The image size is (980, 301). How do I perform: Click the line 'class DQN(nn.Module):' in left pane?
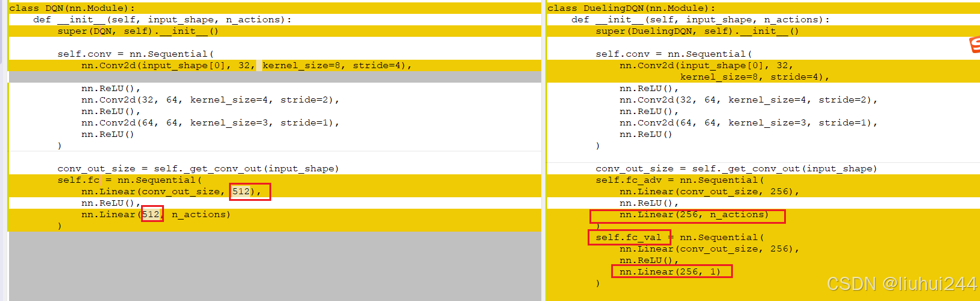[72, 8]
